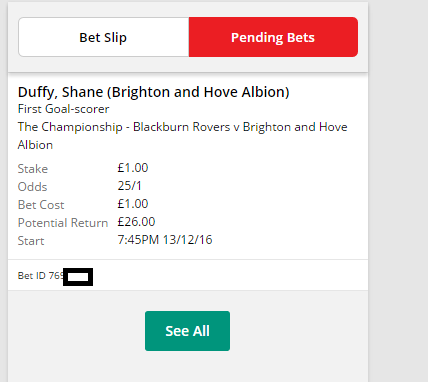Image resolution: width=428 pixels, height=382 pixels.
Task: Click the Start label
Action: tap(31, 241)
